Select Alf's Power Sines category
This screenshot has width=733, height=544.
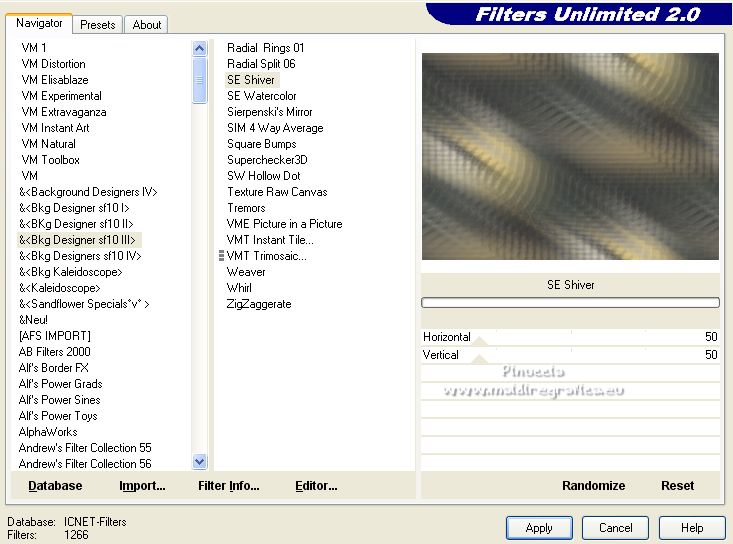(x=59, y=400)
